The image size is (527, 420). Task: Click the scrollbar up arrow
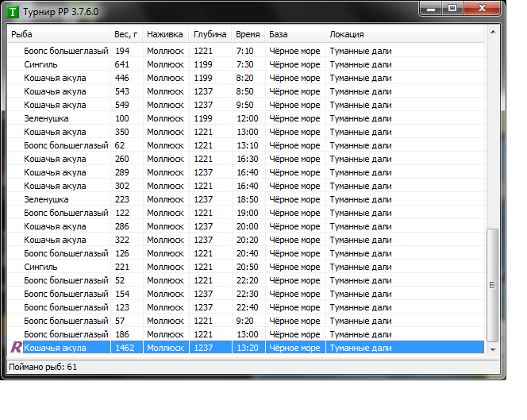[493, 33]
